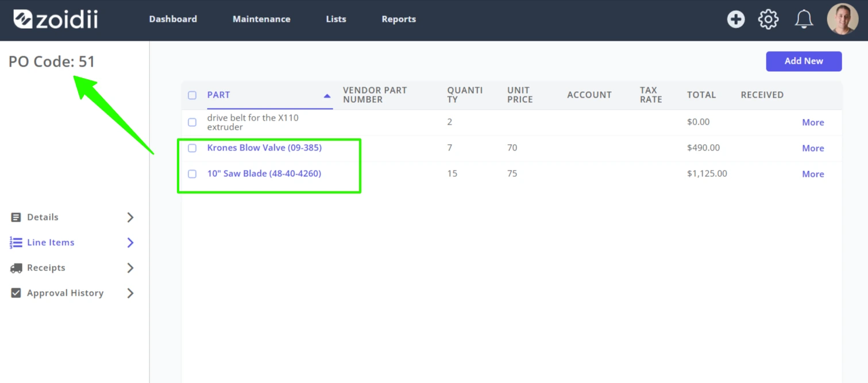Toggle select-all checkbox in table header

pyautogui.click(x=192, y=95)
